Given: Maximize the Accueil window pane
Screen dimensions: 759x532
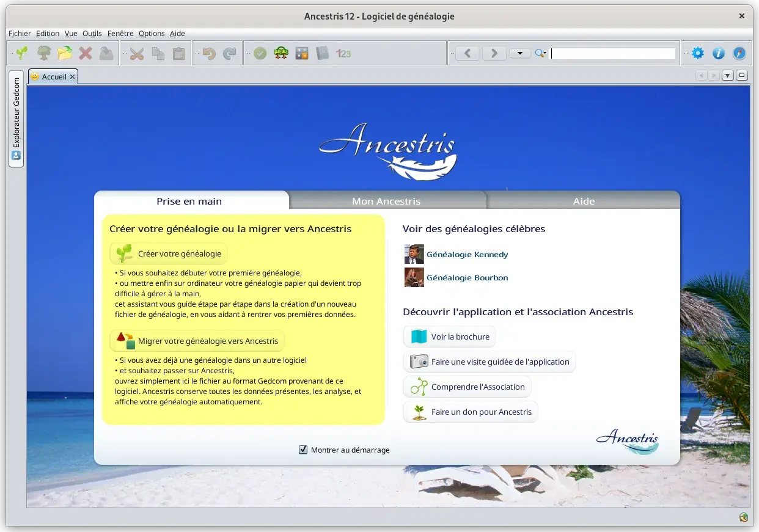Looking at the screenshot, I should (x=742, y=76).
